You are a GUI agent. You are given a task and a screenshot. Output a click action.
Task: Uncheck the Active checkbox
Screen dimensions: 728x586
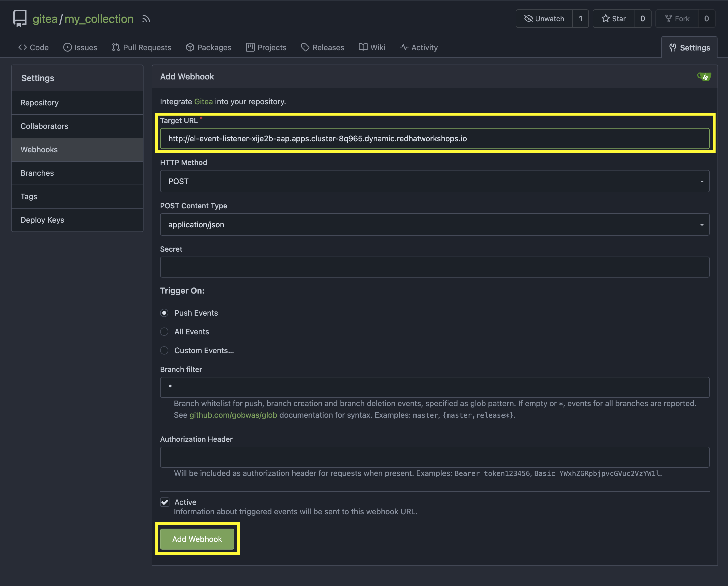click(x=164, y=502)
